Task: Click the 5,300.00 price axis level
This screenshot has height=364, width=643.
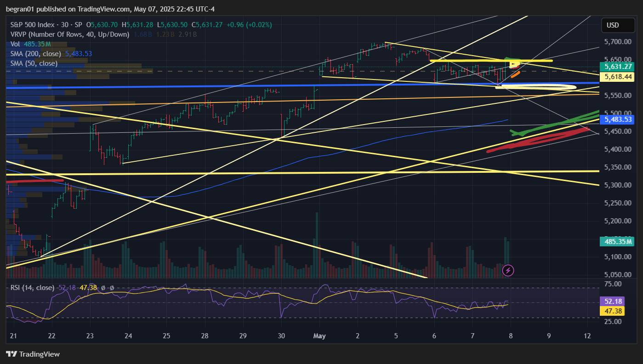Action: pos(618,185)
